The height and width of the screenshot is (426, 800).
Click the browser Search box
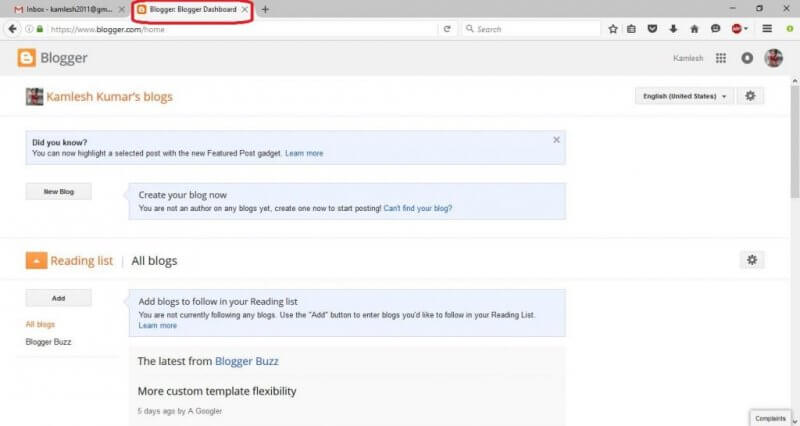(x=531, y=29)
